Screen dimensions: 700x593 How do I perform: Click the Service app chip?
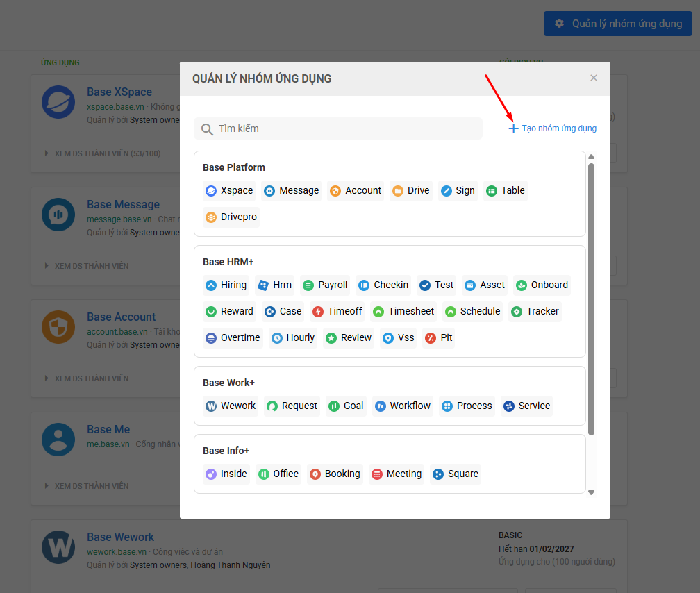point(527,406)
